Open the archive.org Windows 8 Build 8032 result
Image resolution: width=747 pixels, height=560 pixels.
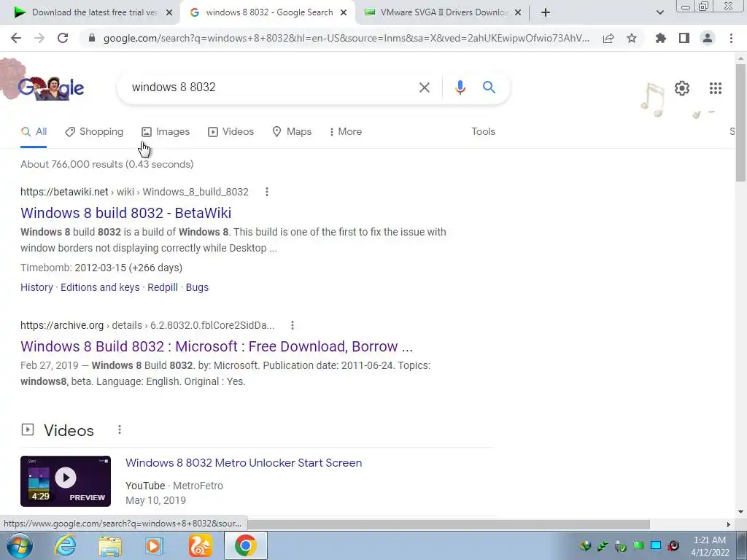(x=216, y=346)
